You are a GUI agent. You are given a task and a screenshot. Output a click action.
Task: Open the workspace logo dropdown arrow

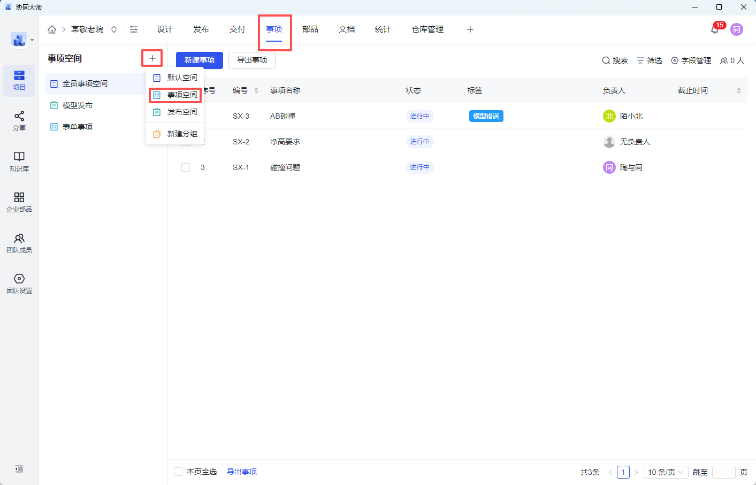[32, 41]
